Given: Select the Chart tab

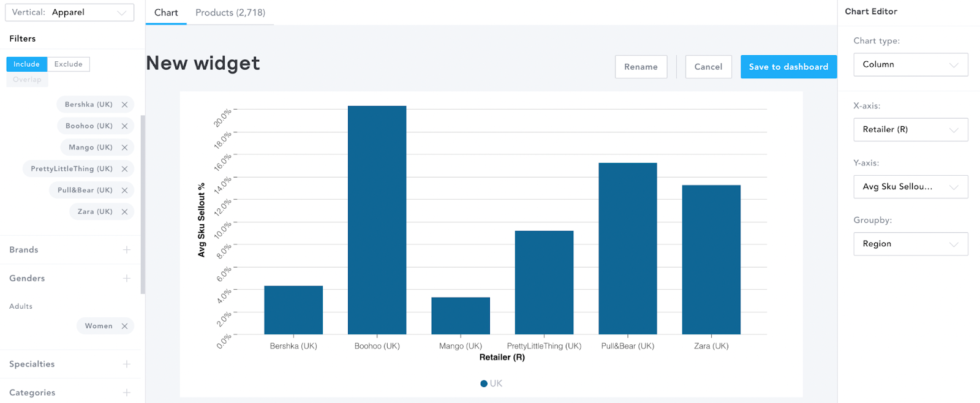Looking at the screenshot, I should coord(166,12).
